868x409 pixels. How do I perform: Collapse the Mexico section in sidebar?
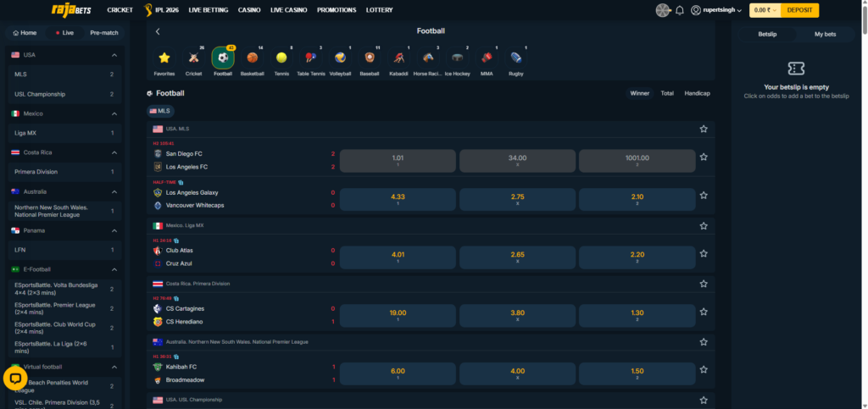tap(114, 113)
